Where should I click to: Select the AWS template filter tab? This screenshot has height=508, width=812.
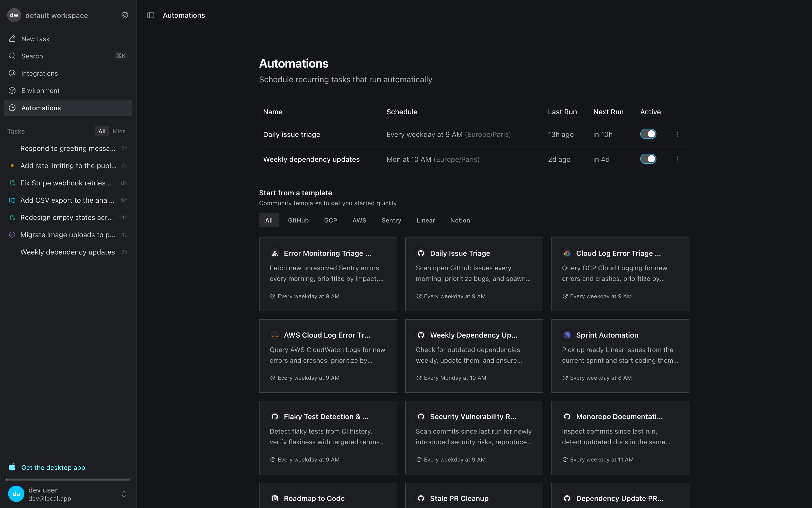(x=359, y=220)
